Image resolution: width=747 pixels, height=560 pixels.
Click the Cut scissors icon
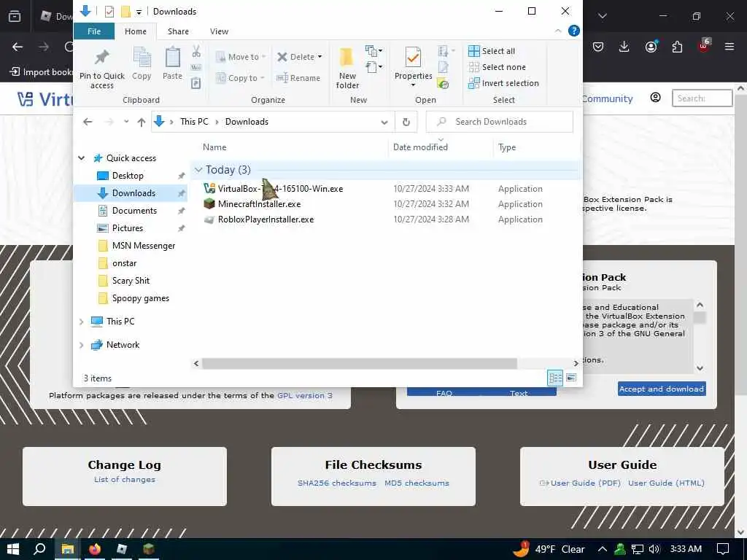(x=196, y=51)
